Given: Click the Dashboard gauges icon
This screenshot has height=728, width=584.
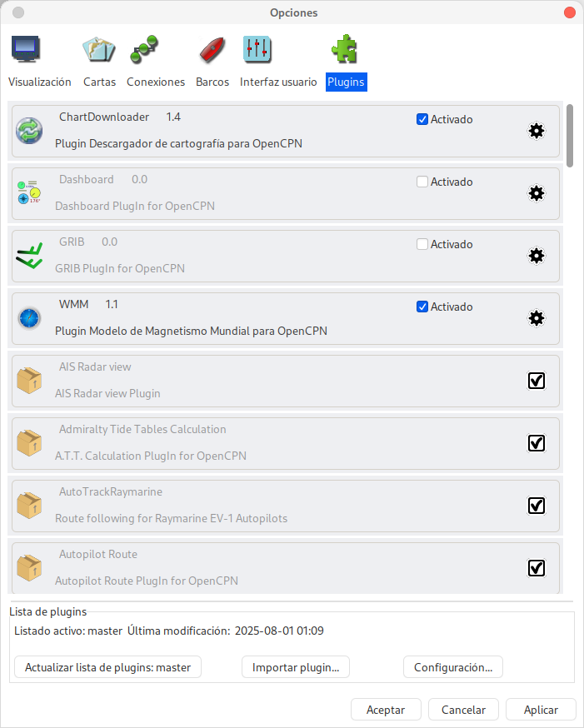Looking at the screenshot, I should pyautogui.click(x=29, y=192).
